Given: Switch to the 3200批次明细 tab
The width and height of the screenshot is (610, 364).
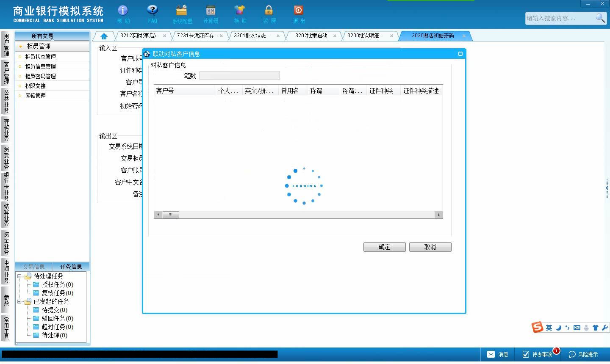Looking at the screenshot, I should (365, 36).
